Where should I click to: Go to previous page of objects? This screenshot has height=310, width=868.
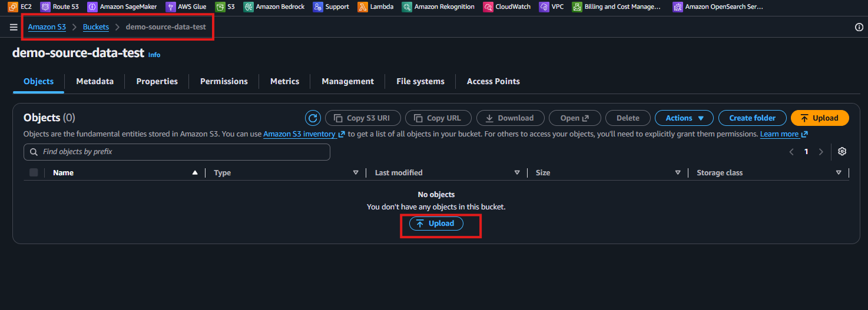[792, 152]
